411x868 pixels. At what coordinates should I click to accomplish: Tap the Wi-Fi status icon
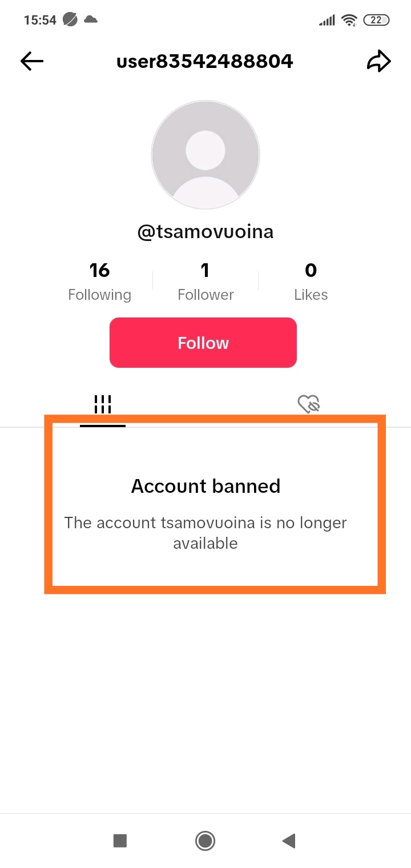(348, 20)
